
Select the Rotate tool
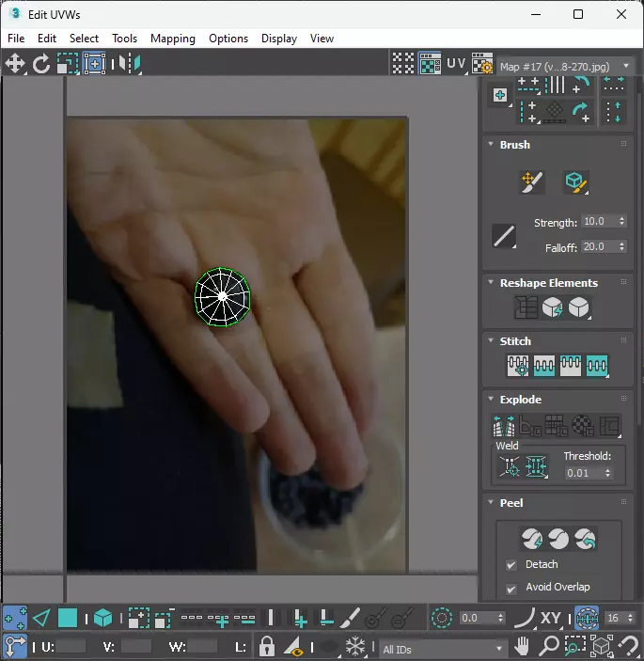click(x=40, y=64)
